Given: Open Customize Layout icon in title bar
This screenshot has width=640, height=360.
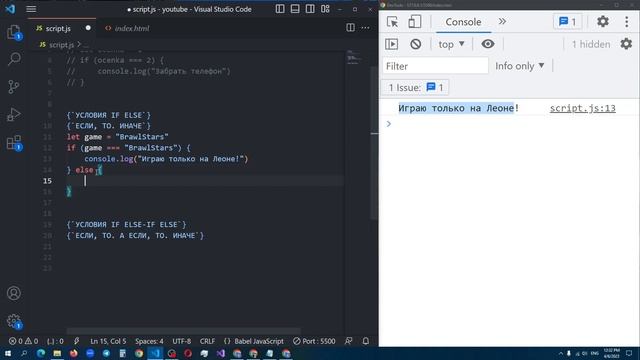Looking at the screenshot, I should 325,9.
